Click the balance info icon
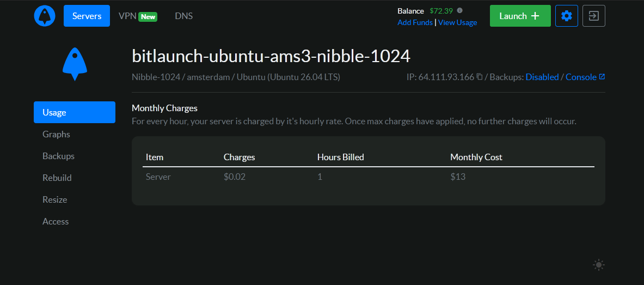The height and width of the screenshot is (285, 644). tap(459, 11)
